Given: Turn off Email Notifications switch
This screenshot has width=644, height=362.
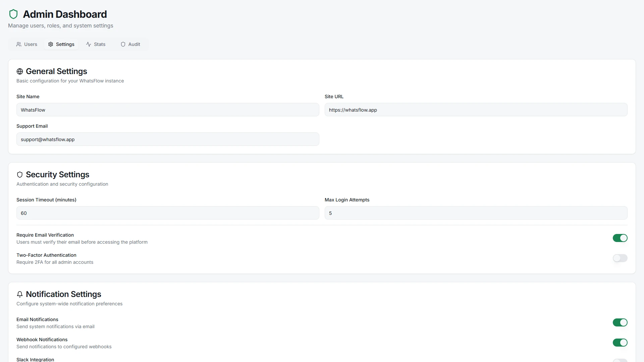Looking at the screenshot, I should 620,322.
